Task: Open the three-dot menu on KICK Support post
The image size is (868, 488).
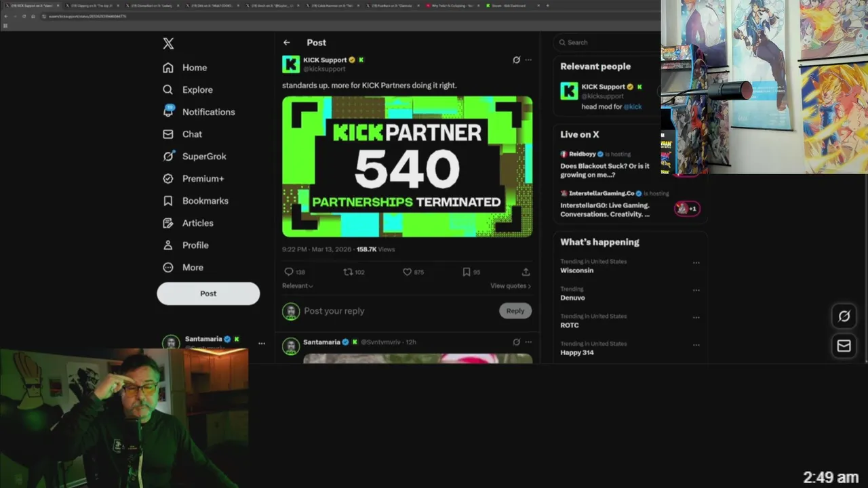Action: [528, 60]
